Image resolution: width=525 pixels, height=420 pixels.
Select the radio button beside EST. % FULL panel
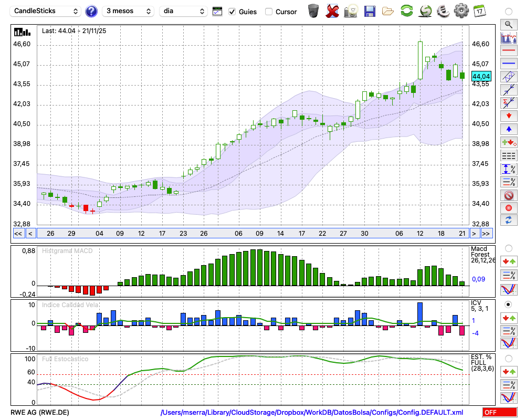tap(508, 359)
